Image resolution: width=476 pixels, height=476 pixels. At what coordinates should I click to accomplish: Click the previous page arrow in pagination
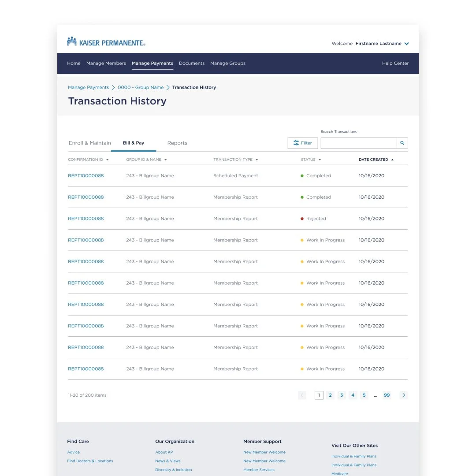(302, 395)
